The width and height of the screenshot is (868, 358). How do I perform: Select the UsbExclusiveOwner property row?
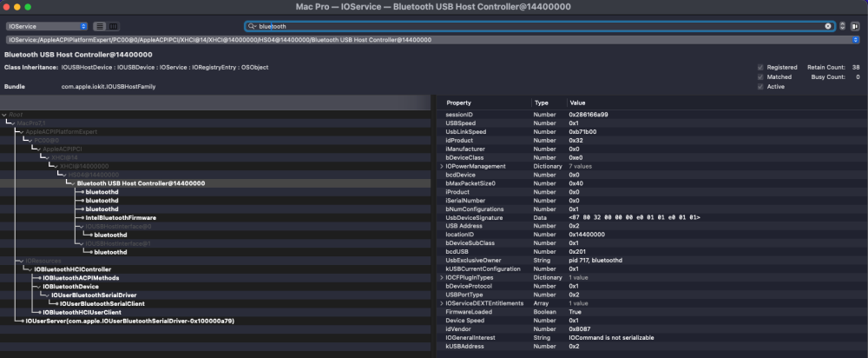652,261
